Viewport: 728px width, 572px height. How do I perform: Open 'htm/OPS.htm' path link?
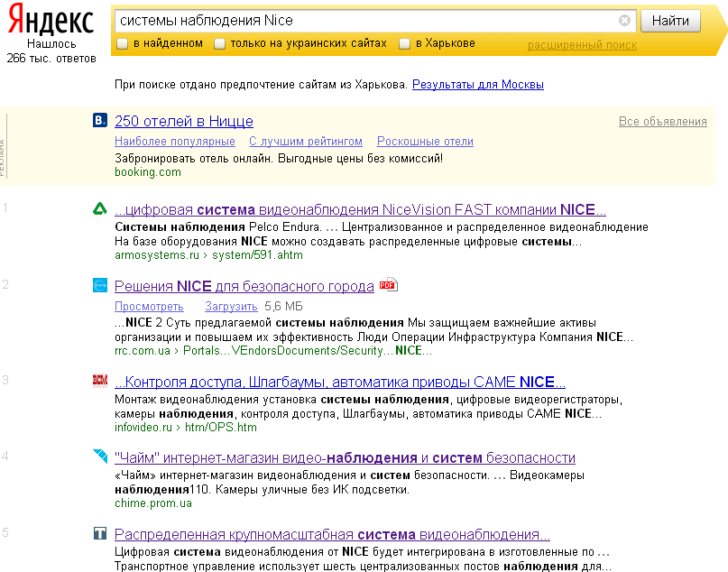tap(220, 427)
